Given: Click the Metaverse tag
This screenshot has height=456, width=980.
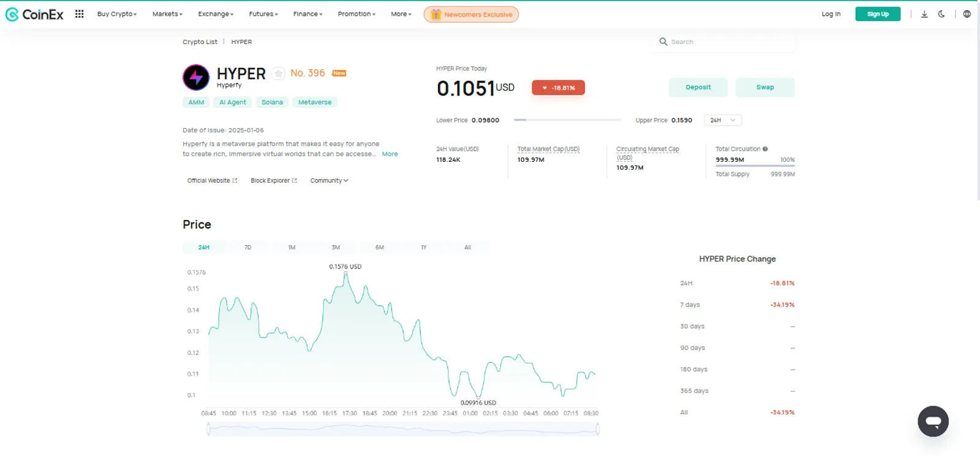Looking at the screenshot, I should (x=315, y=102).
